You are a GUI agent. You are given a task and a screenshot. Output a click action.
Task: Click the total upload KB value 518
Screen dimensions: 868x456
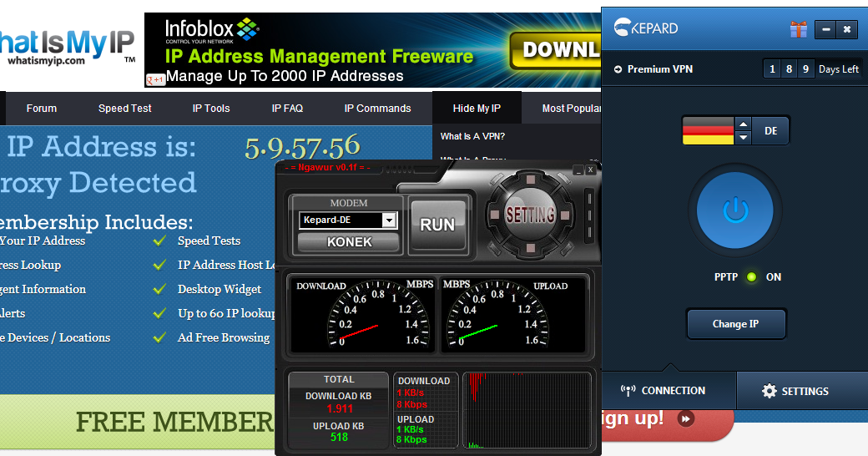point(339,438)
